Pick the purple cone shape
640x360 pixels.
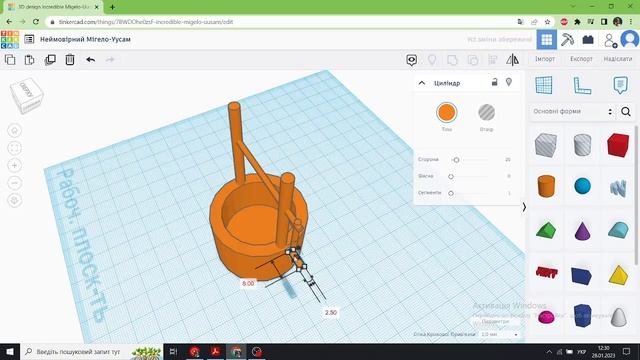tap(582, 230)
